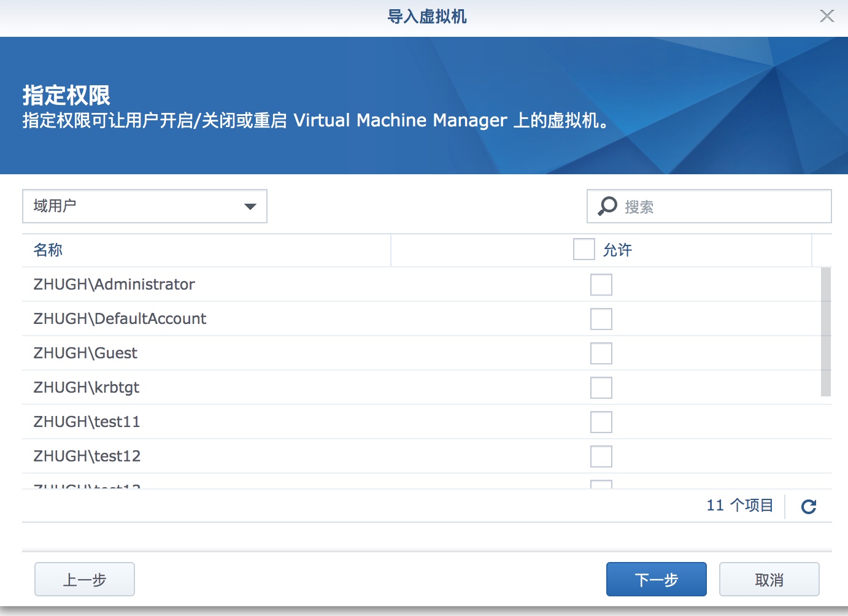Click the 允许 column header label

point(617,250)
